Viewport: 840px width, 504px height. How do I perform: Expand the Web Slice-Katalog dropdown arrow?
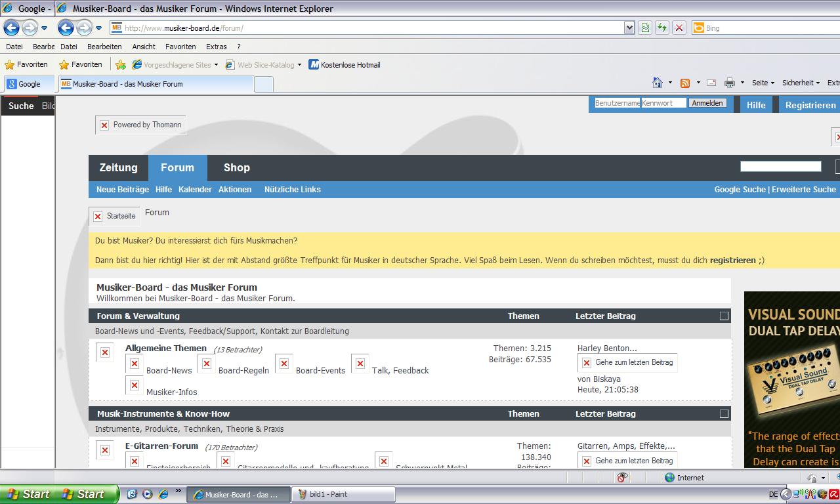click(x=299, y=65)
